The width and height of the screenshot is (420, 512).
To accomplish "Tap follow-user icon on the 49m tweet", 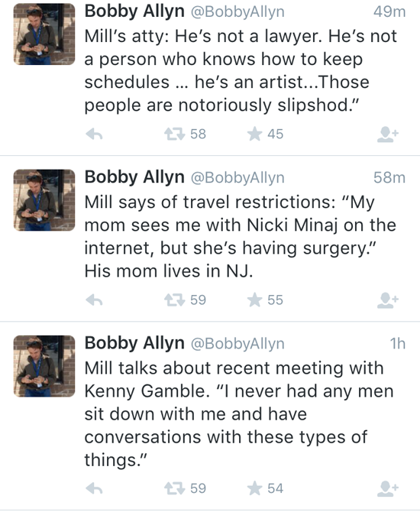I will pyautogui.click(x=388, y=134).
